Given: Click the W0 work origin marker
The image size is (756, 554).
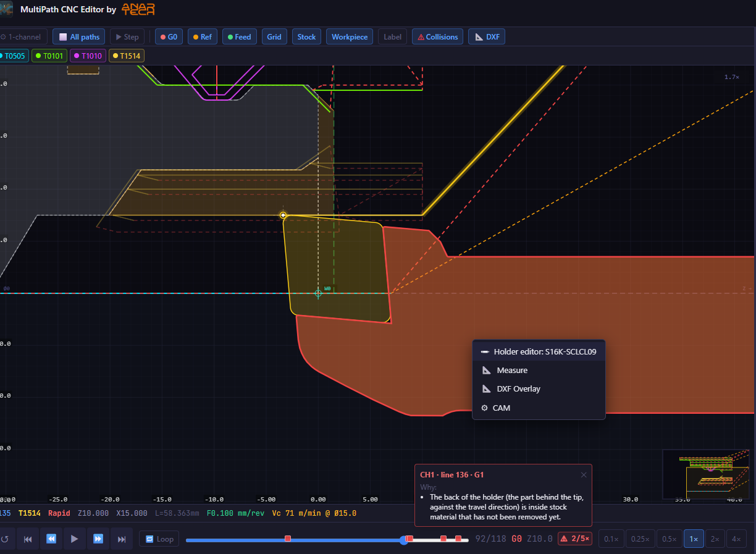Looking at the screenshot, I should pyautogui.click(x=319, y=293).
